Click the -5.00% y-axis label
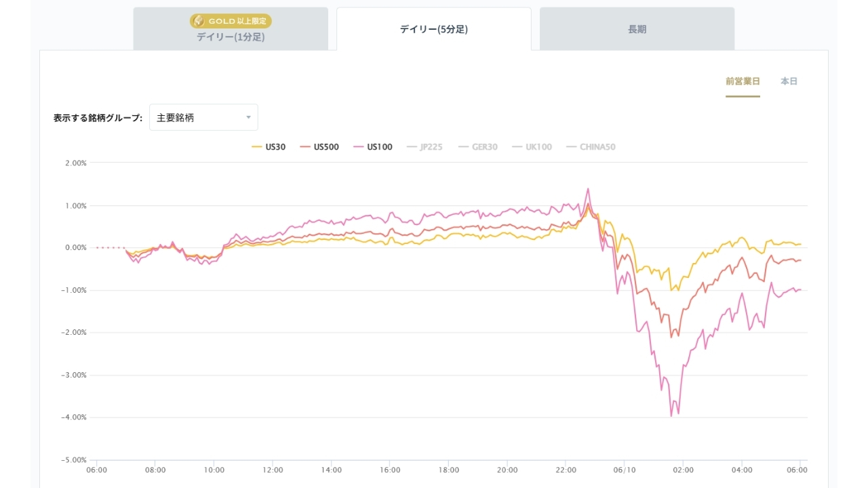Image resolution: width=868 pixels, height=488 pixels. (x=74, y=460)
